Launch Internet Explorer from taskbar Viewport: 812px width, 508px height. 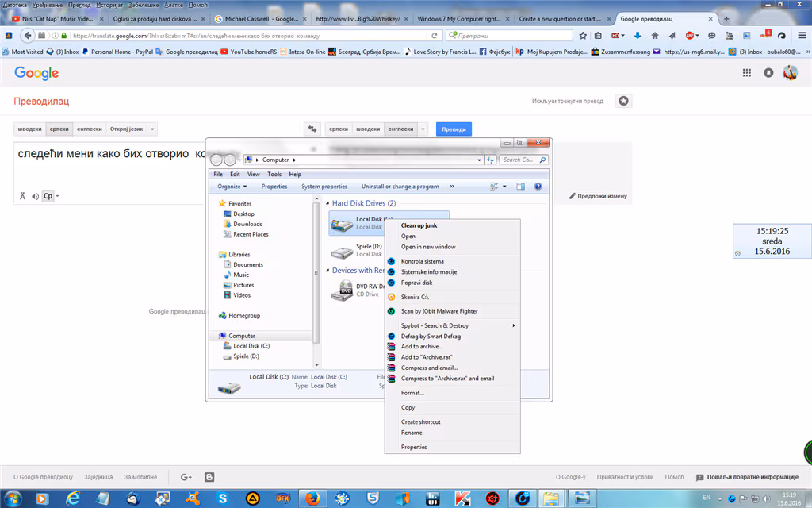point(73,498)
